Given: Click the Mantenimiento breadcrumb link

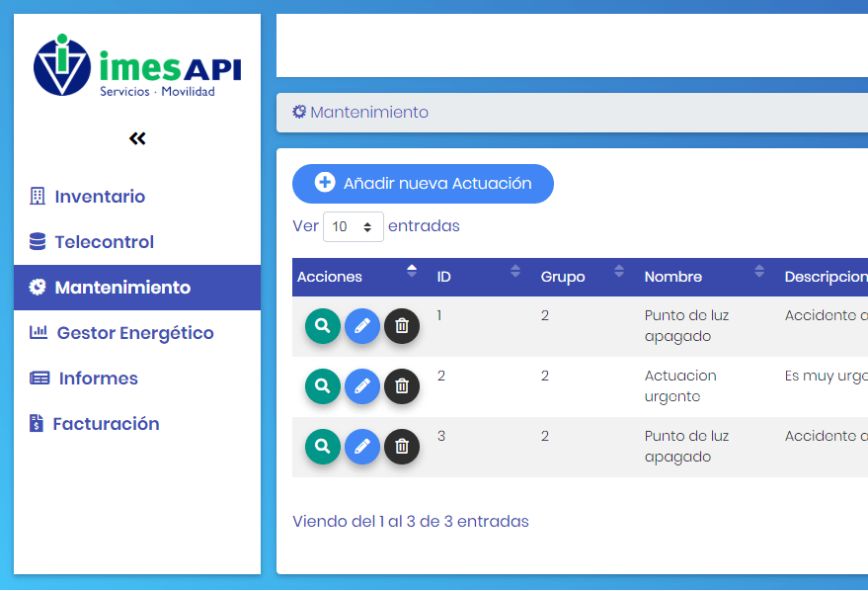Looking at the screenshot, I should [368, 113].
